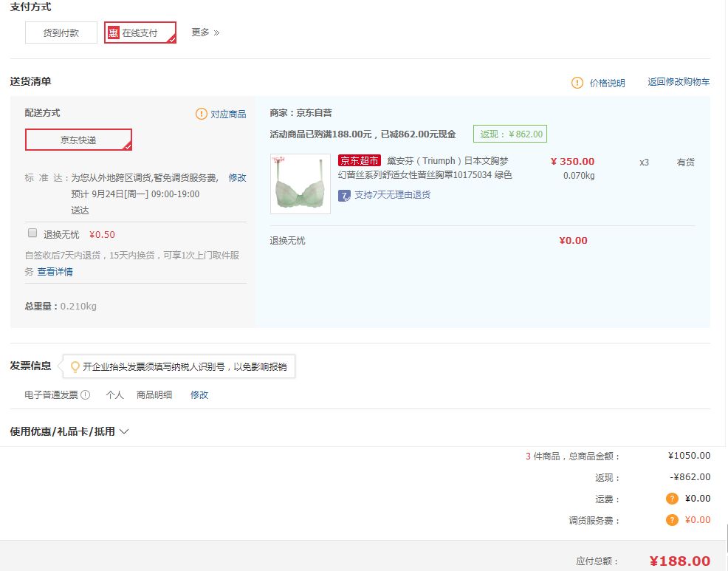Open the green bra product thumbnail
The width and height of the screenshot is (728, 571).
click(301, 184)
